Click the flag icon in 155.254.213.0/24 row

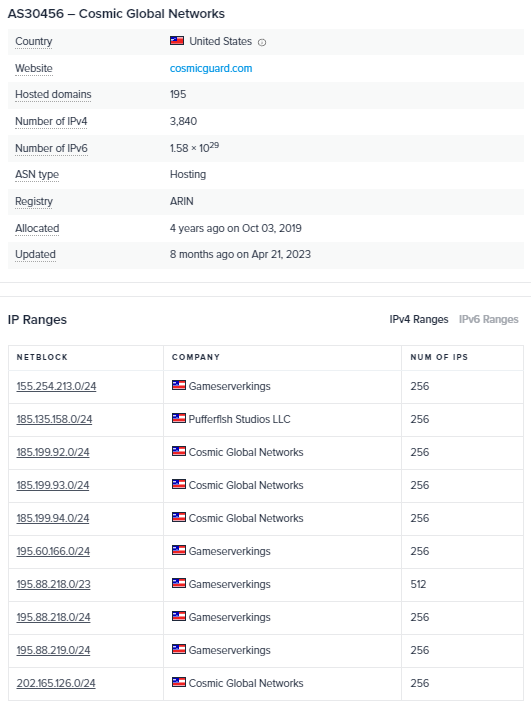[179, 385]
